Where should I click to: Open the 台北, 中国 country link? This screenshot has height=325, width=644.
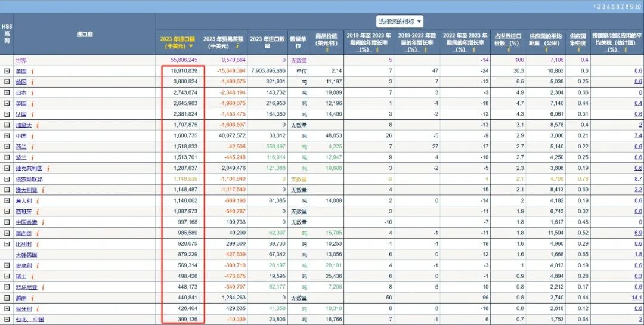tap(30, 319)
